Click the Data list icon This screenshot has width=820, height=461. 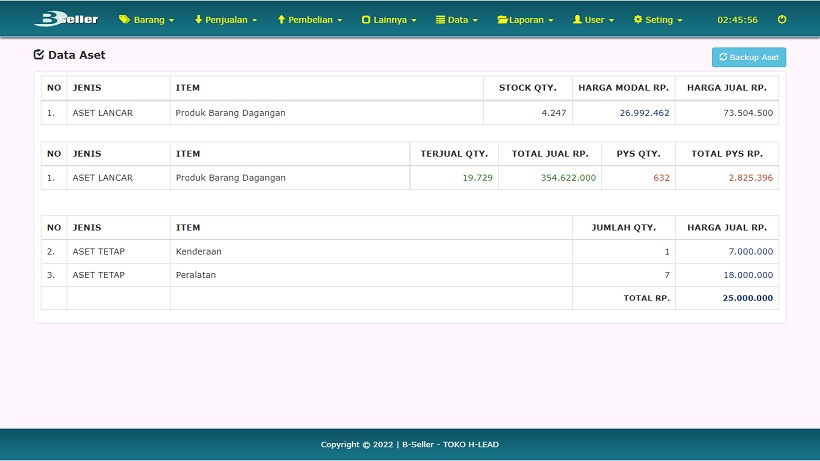[440, 20]
